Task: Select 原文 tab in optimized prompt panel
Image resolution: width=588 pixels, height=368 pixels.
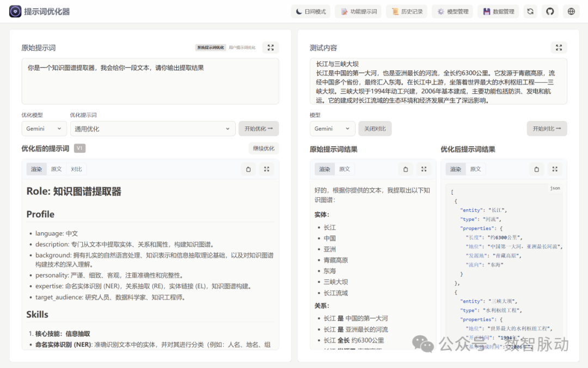Action: point(56,169)
